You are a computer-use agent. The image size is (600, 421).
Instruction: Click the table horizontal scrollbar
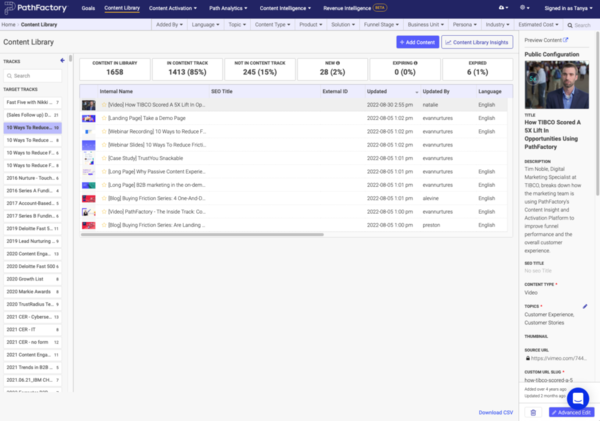[x=202, y=234]
